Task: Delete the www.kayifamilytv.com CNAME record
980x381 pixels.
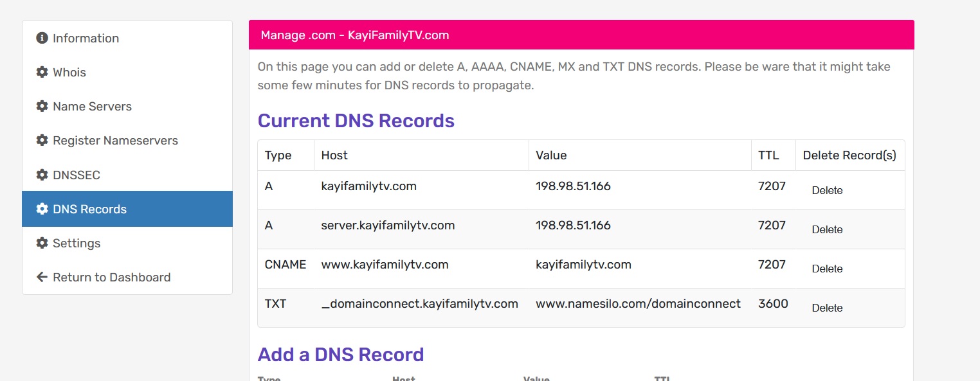Action: 827,269
